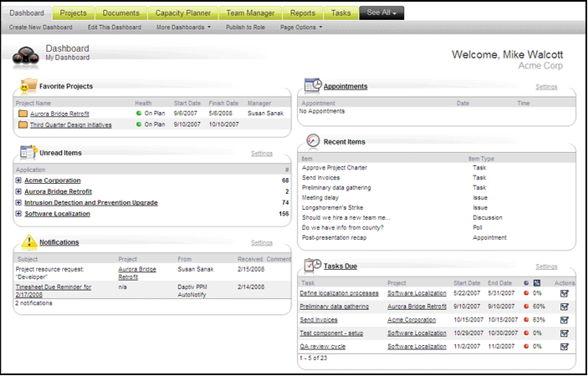Open Third Quarter Design Initiatives project link

[71, 124]
